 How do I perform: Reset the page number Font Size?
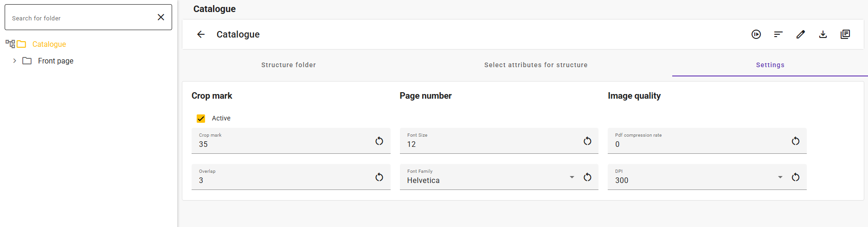click(587, 141)
